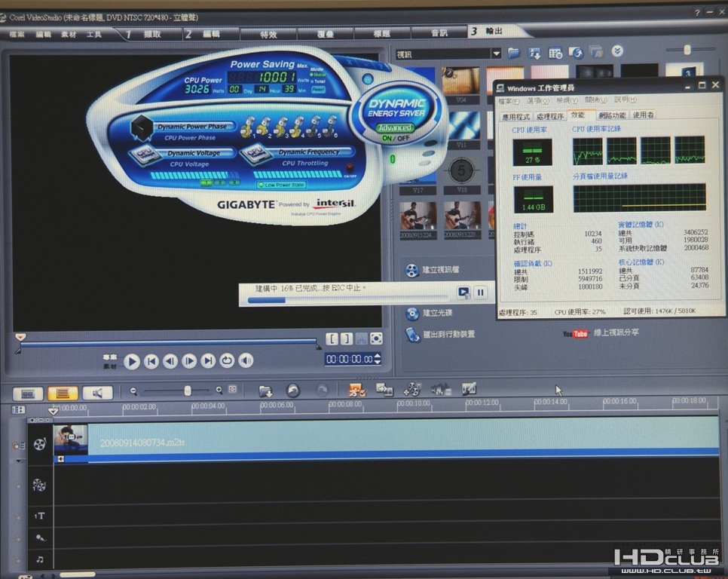Click the video track film-reel icon
Image resolution: width=728 pixels, height=579 pixels.
pos(40,444)
